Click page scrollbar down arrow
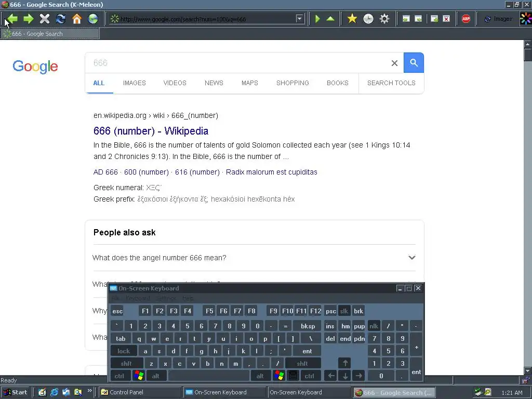The height and width of the screenshot is (399, 532). (528, 370)
